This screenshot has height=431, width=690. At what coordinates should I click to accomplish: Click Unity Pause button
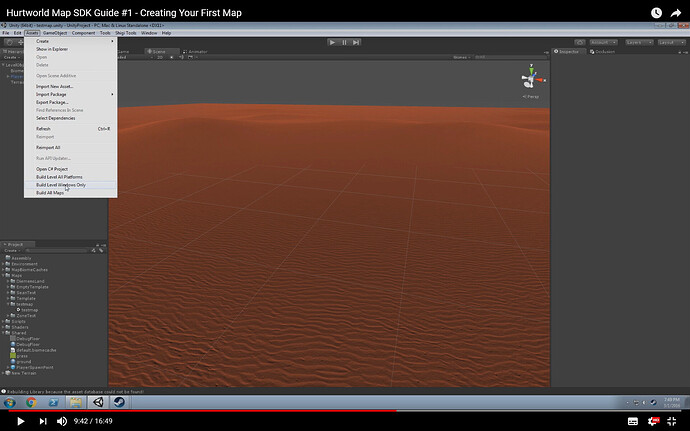pyautogui.click(x=344, y=42)
